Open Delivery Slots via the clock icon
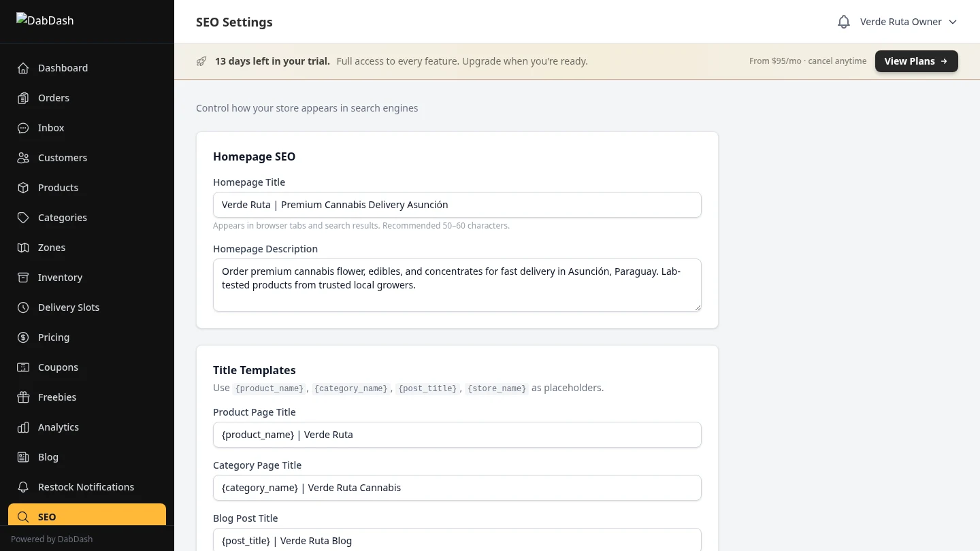Viewport: 980px width, 551px height. [22, 307]
